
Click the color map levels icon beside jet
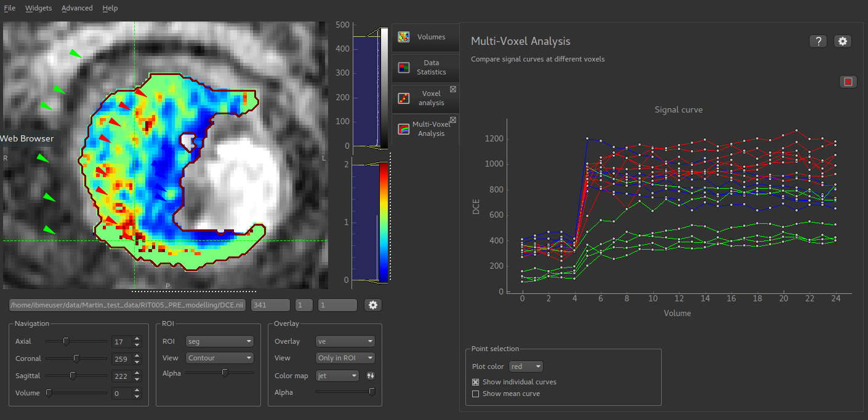pos(371,376)
